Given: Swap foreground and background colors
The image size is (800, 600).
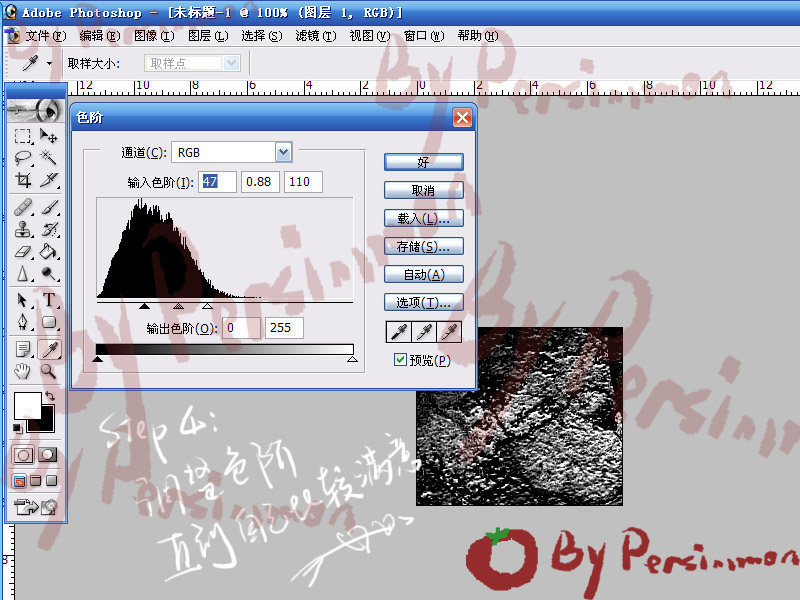Looking at the screenshot, I should 49,395.
